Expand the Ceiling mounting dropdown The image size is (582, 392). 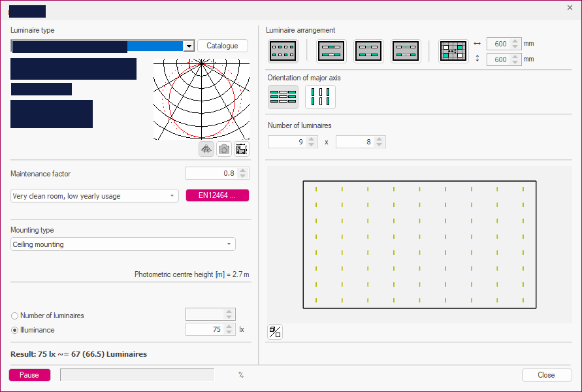[123, 244]
